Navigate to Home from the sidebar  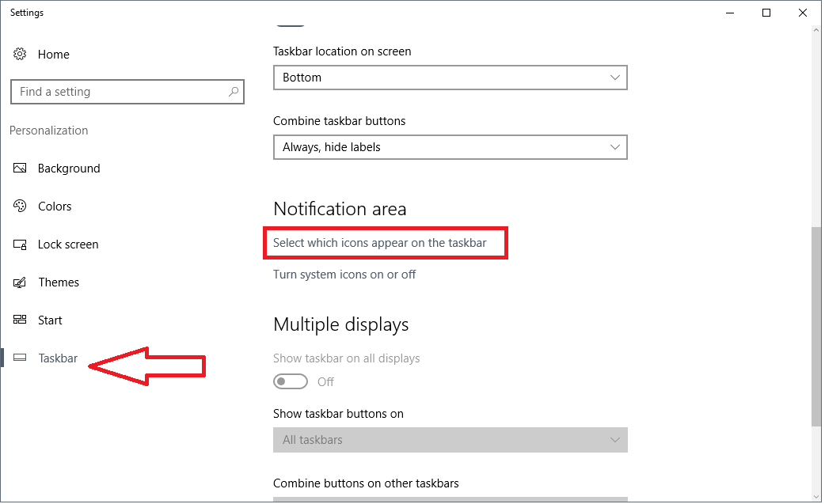click(53, 54)
